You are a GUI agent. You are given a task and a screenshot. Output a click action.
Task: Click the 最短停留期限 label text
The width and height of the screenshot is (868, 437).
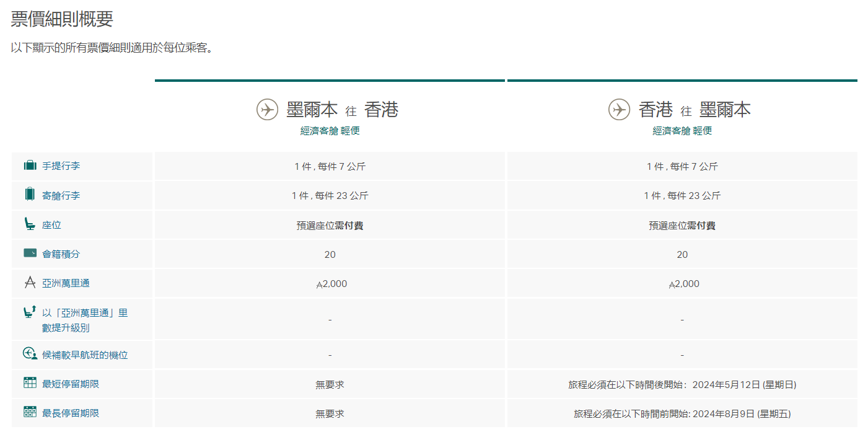[71, 384]
